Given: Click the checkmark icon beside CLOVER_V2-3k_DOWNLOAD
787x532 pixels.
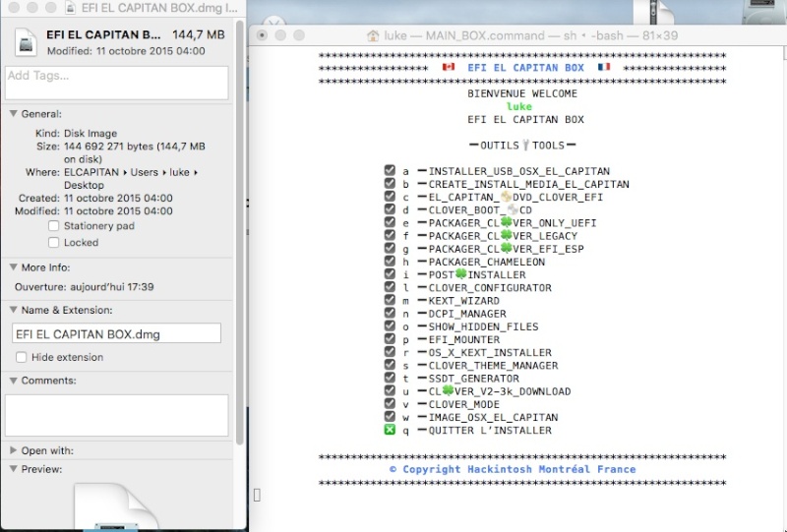Looking at the screenshot, I should 390,390.
